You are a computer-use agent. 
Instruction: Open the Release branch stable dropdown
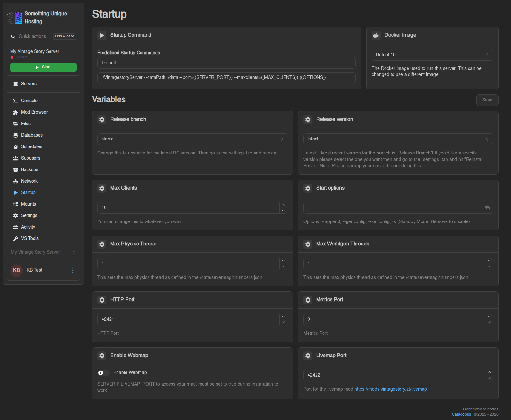pos(192,139)
